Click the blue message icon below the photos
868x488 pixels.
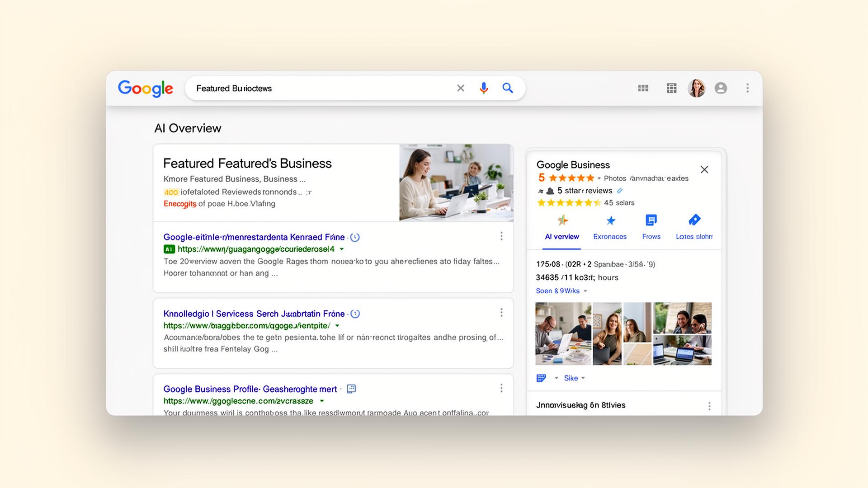[x=541, y=378]
